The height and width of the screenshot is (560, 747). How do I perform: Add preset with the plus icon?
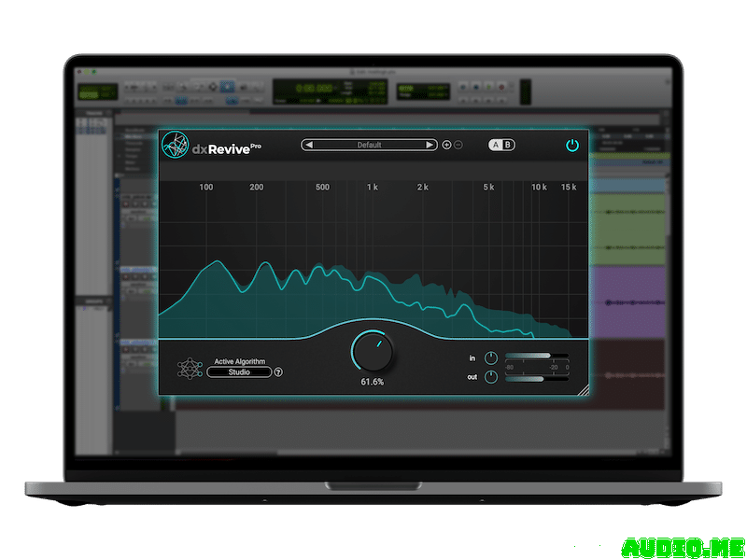[446, 145]
